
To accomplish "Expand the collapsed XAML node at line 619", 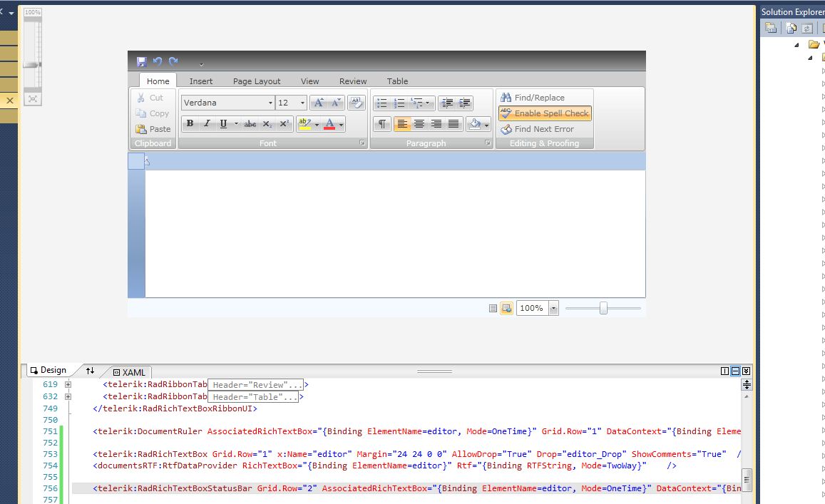I will click(68, 385).
